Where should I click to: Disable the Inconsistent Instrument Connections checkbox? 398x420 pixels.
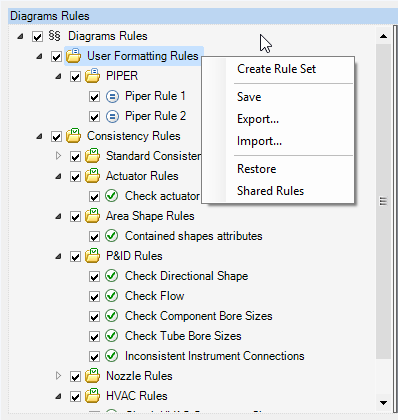94,357
